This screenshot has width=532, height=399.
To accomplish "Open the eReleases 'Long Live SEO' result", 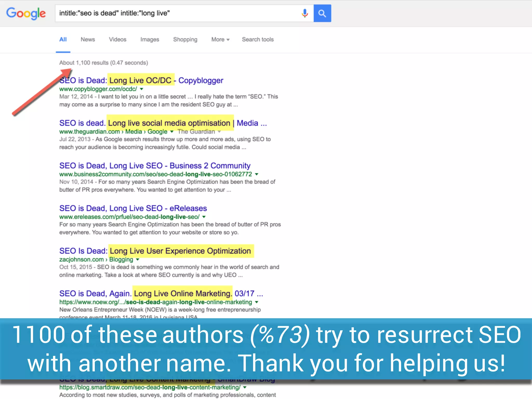I will 133,208.
